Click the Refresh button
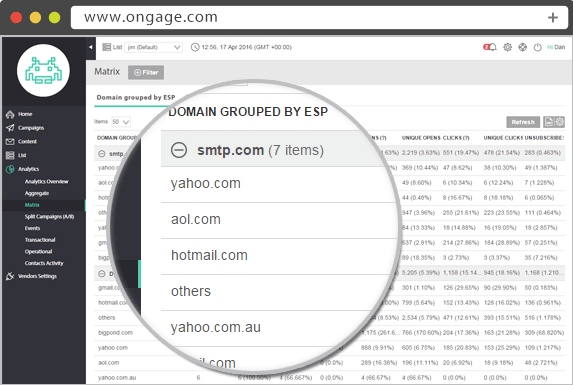 tap(523, 122)
